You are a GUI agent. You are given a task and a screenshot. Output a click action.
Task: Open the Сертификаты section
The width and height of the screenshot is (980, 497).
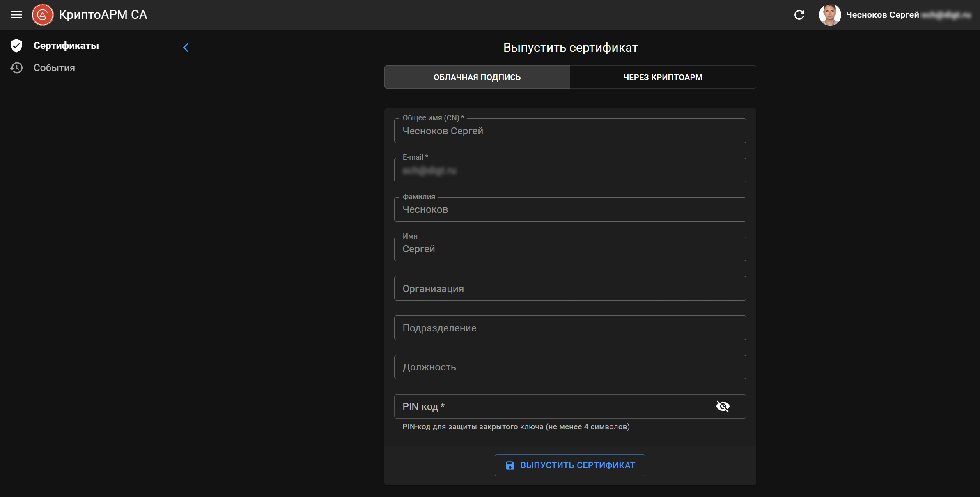(66, 46)
